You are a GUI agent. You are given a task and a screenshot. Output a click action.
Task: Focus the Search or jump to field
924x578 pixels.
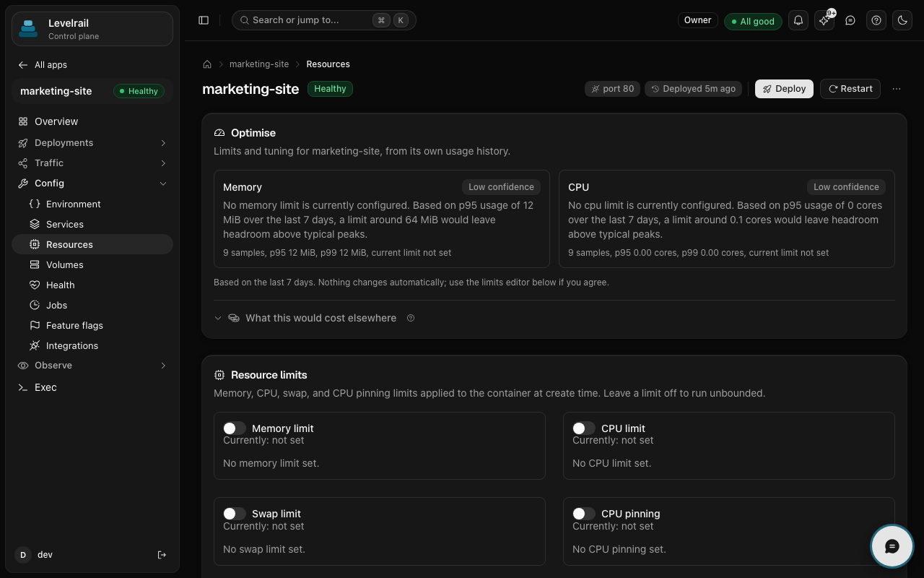(324, 20)
